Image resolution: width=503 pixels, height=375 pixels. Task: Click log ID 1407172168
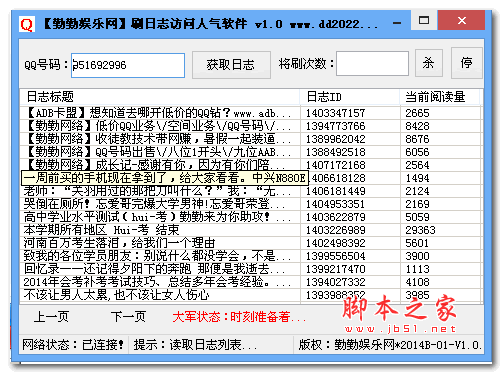(336, 165)
